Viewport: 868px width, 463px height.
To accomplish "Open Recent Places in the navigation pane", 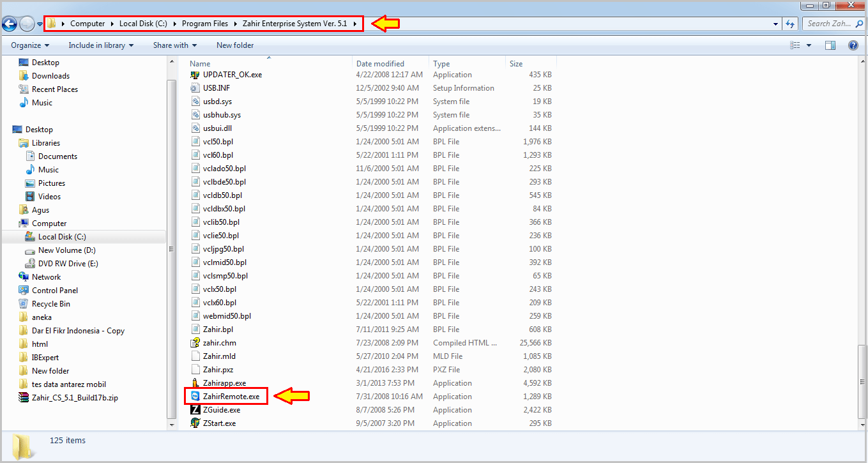I will coord(55,89).
